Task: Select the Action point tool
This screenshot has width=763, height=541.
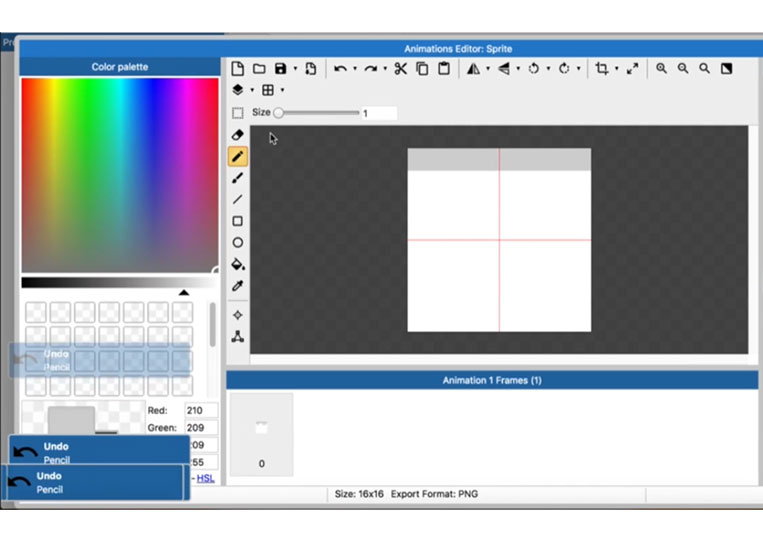Action: click(x=237, y=337)
